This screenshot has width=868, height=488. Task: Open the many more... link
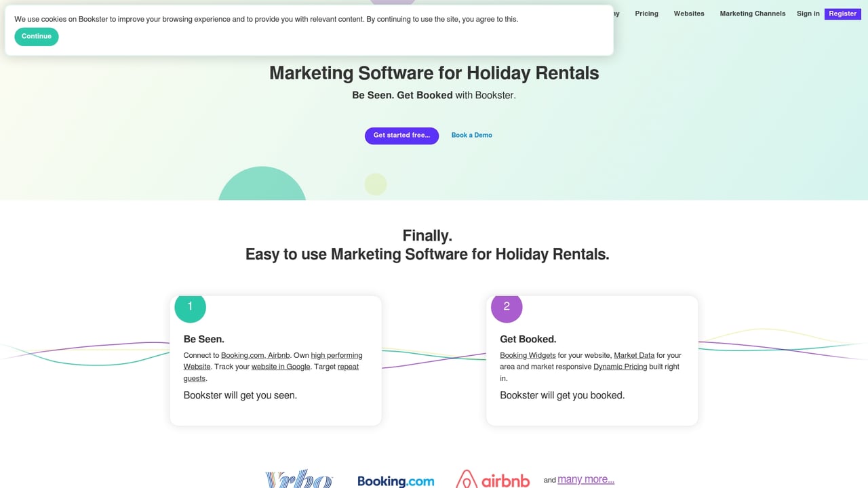(x=585, y=479)
